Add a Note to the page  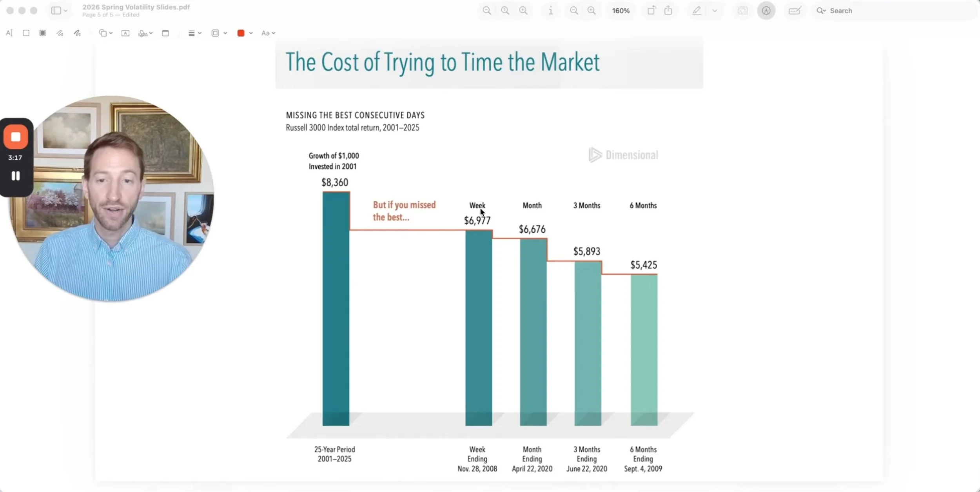click(165, 33)
